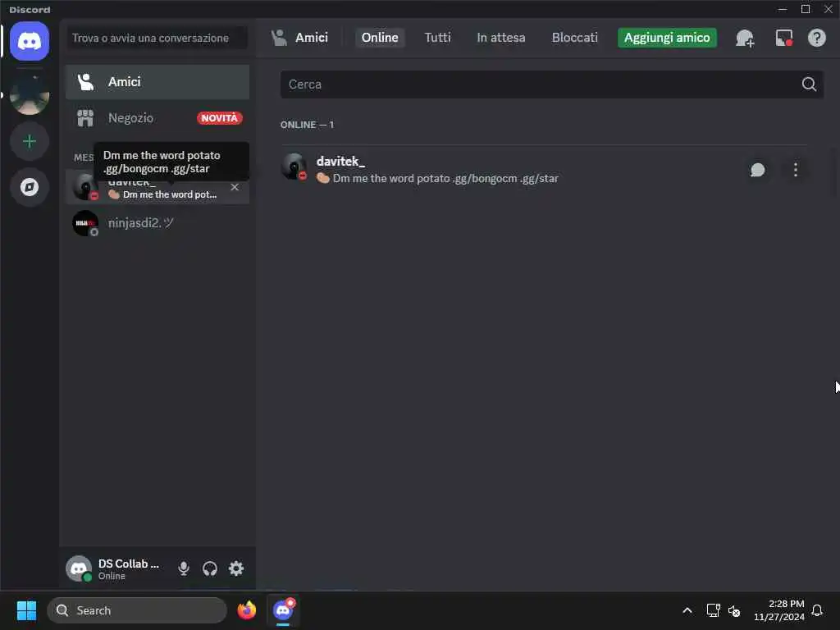Open Negozio in the sidebar
Image resolution: width=840 pixels, height=630 pixels.
click(x=157, y=118)
